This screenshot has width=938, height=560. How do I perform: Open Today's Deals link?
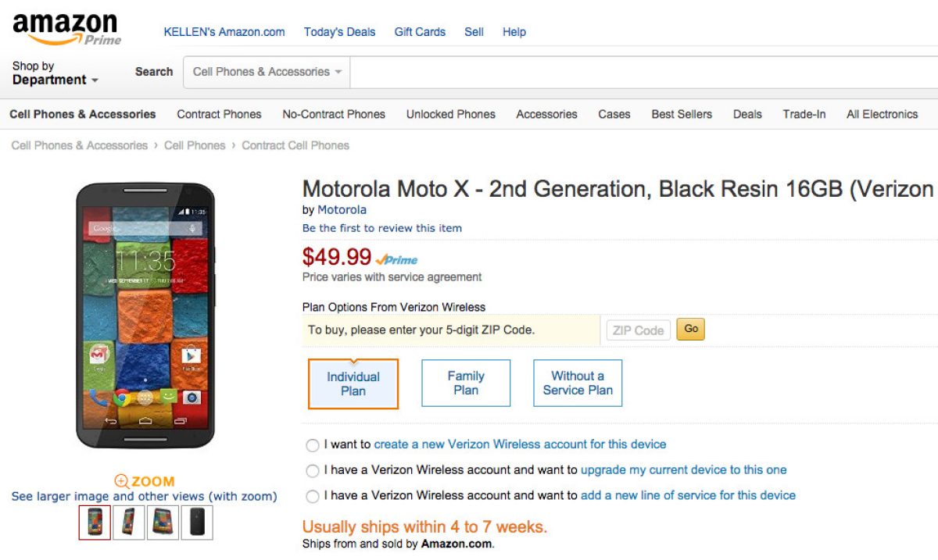point(339,32)
